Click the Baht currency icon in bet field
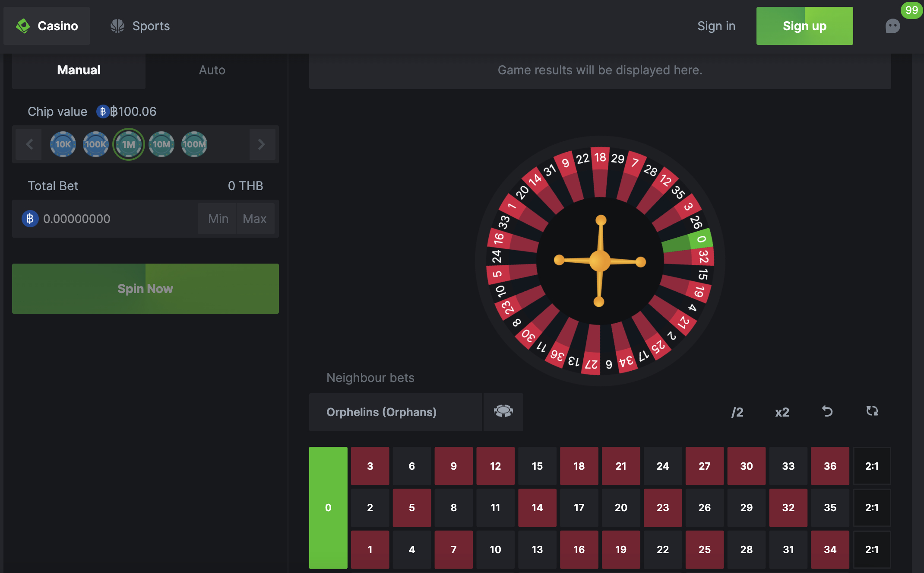Screen dimensions: 924x573 click(30, 219)
